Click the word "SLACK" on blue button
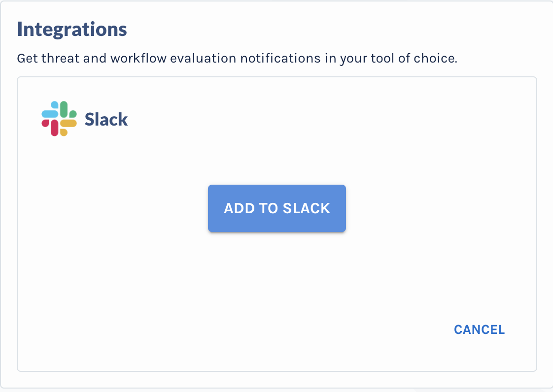Viewport: 553px width, 392px height. coord(307,208)
